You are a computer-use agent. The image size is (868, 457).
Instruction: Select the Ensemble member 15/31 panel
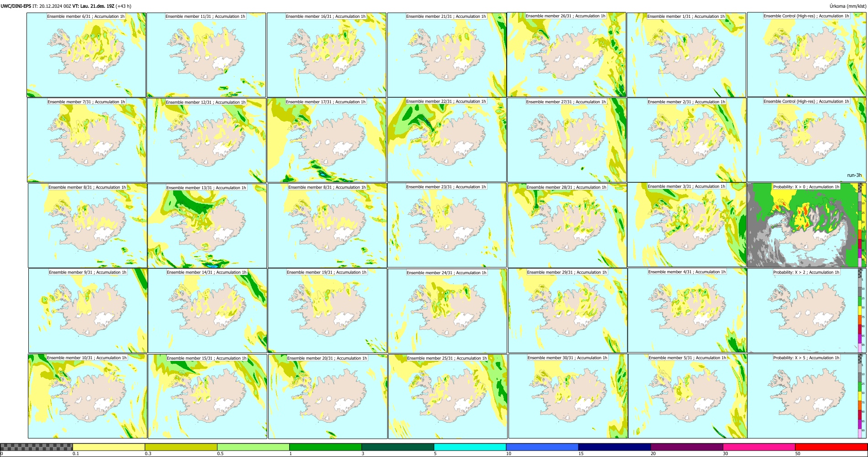207,396
